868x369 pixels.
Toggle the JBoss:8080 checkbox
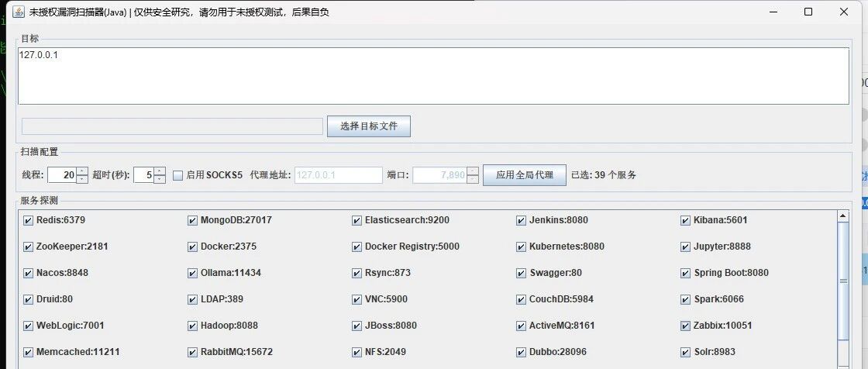pos(356,326)
